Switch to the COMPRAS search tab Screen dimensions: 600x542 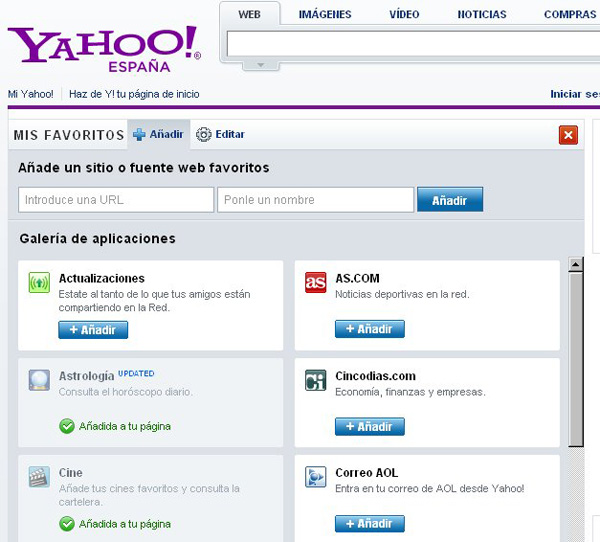[x=570, y=15]
